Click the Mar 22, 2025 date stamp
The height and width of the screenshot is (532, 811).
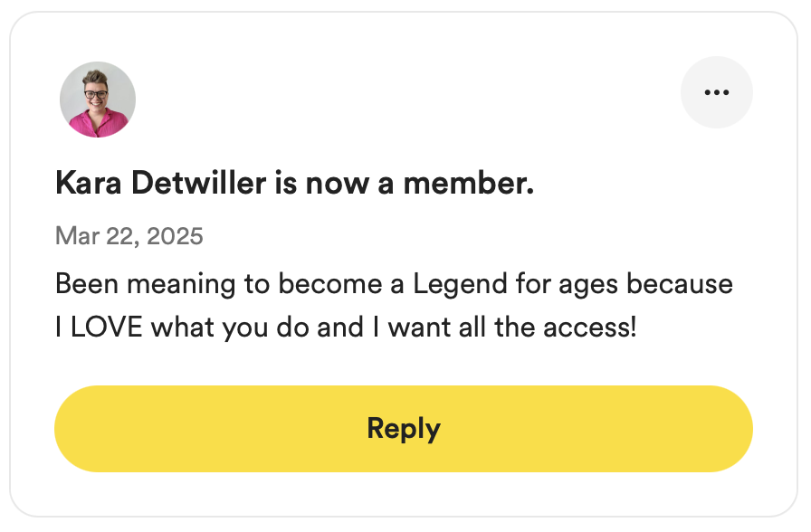(129, 236)
